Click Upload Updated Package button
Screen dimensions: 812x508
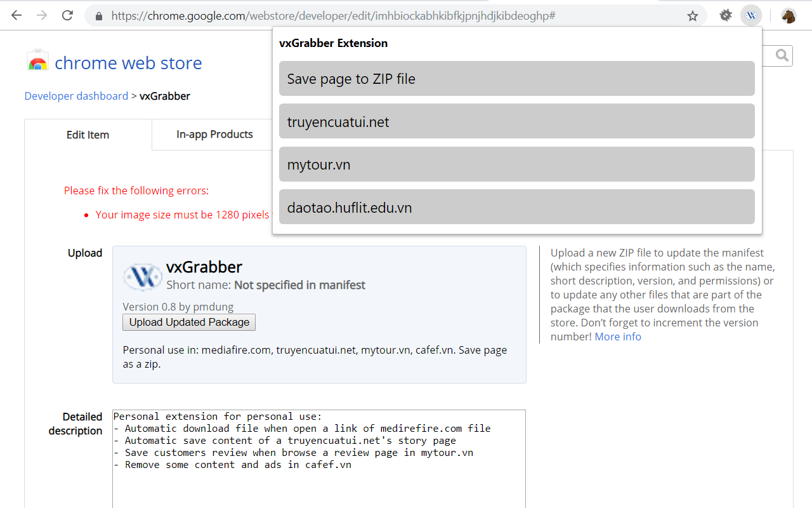[189, 322]
